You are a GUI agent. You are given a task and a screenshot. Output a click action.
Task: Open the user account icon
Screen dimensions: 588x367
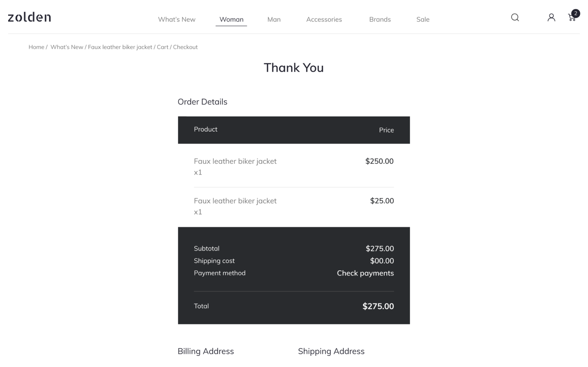[x=551, y=18]
